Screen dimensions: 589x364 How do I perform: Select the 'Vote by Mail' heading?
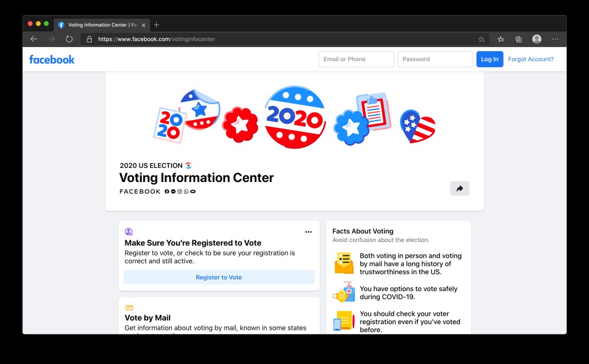[148, 318]
